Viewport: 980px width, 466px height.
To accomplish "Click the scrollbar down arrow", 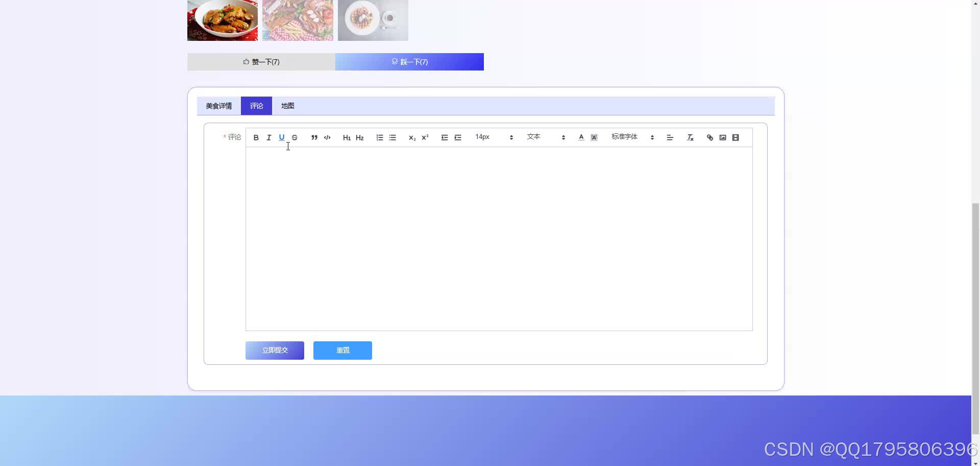I will pos(975,462).
